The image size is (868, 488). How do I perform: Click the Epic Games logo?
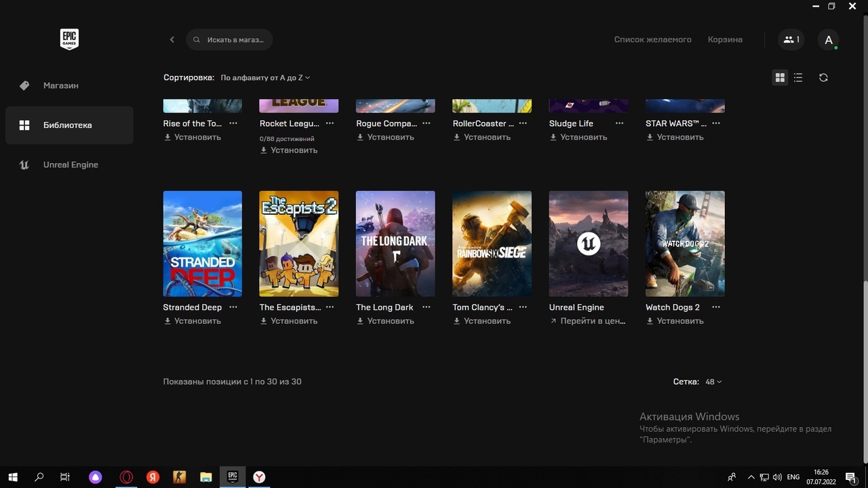[x=69, y=39]
